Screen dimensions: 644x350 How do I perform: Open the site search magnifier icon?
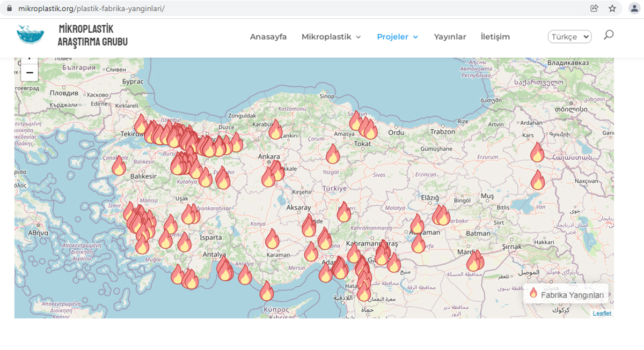[x=608, y=35]
